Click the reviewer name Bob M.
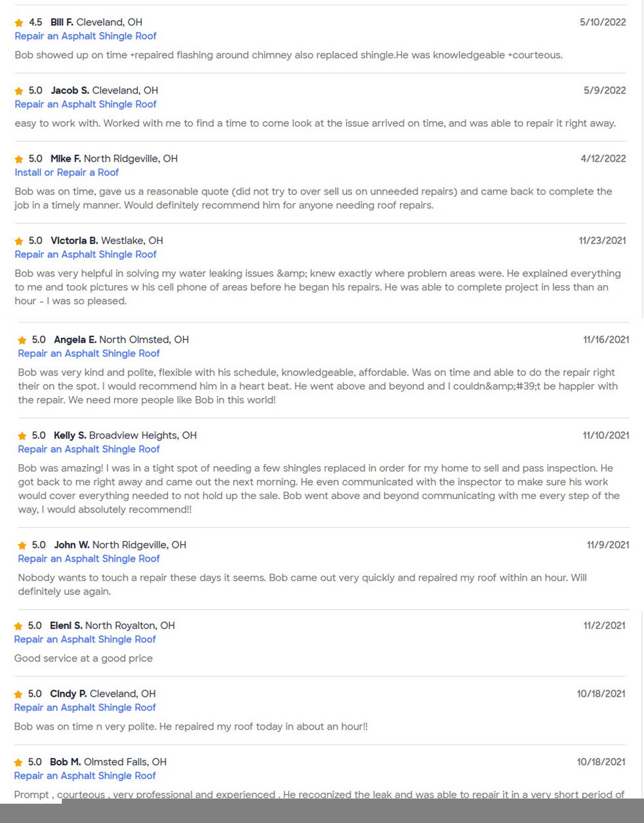The image size is (644, 823). 66,762
